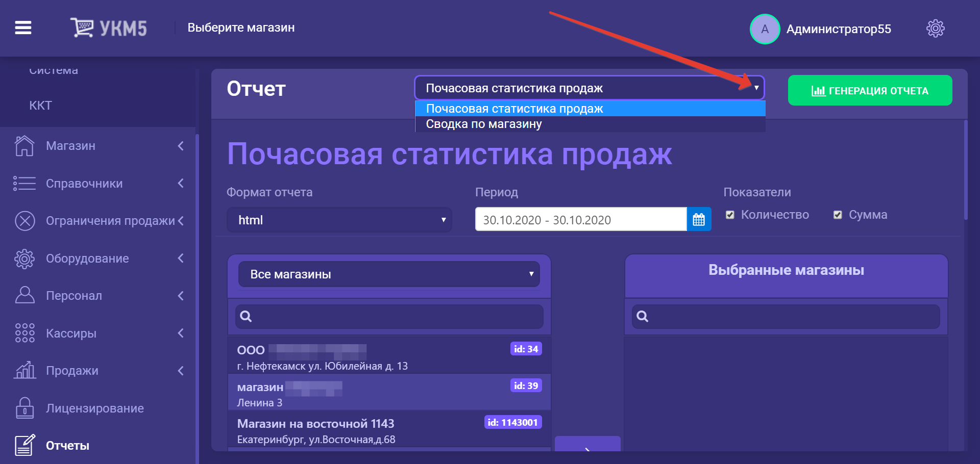
Task: Click the Магазин house icon in the sidebar
Action: click(x=24, y=146)
